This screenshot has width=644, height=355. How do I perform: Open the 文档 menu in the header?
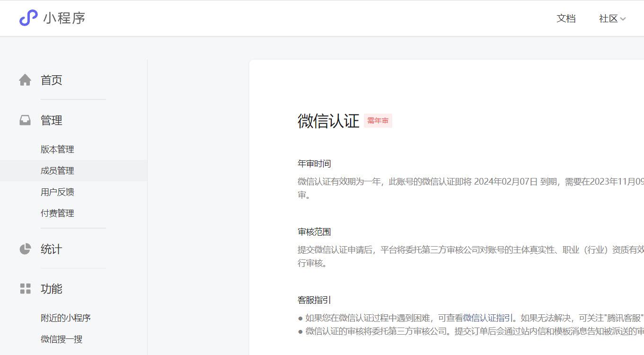pyautogui.click(x=566, y=18)
